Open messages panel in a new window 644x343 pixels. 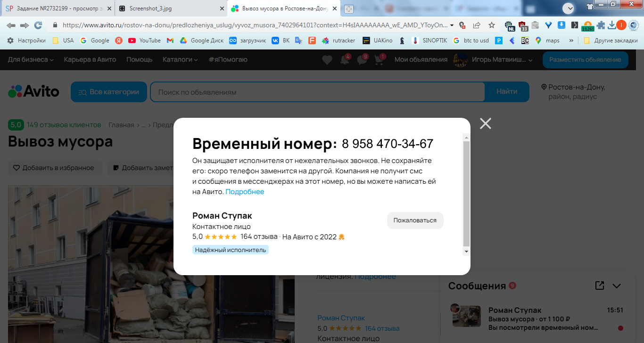point(600,286)
